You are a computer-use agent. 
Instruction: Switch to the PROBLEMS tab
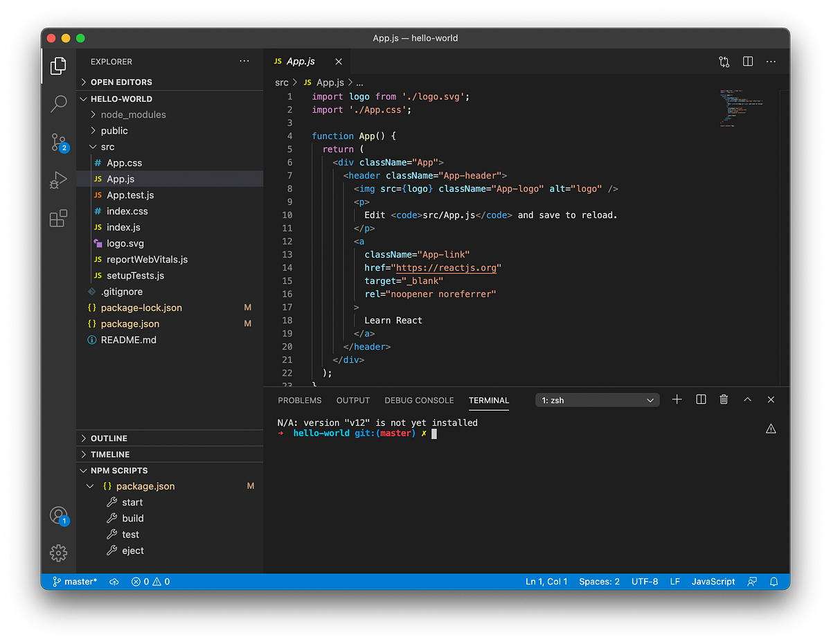tap(299, 400)
